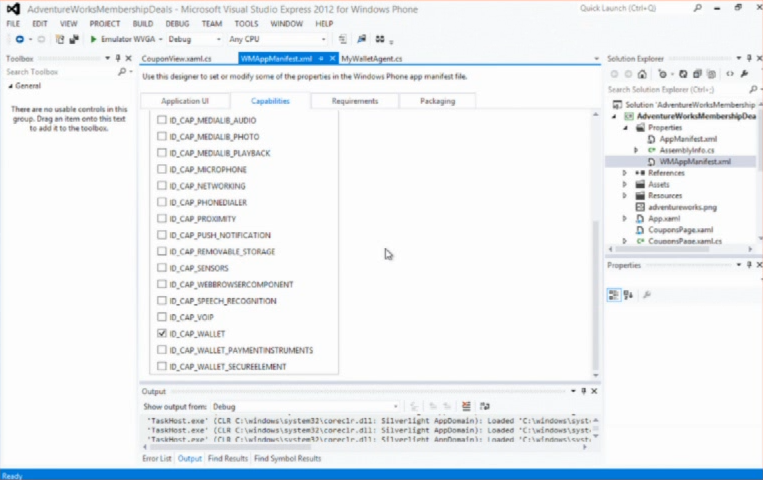This screenshot has height=480, width=763.
Task: Enable ID_CAP_WALLET_PAYMENTINSTRUMENTS checkbox
Action: 162,350
